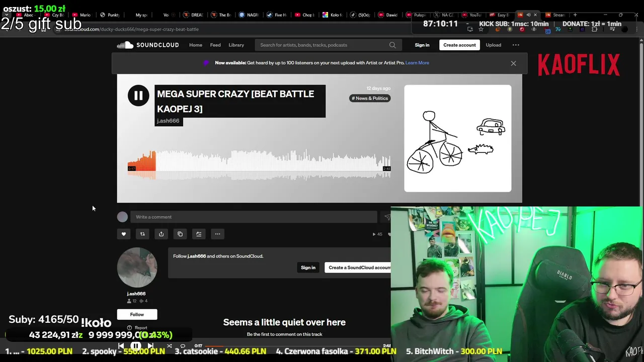
Task: Click the soundcloud.com URL in the address bar
Action: coord(131,29)
